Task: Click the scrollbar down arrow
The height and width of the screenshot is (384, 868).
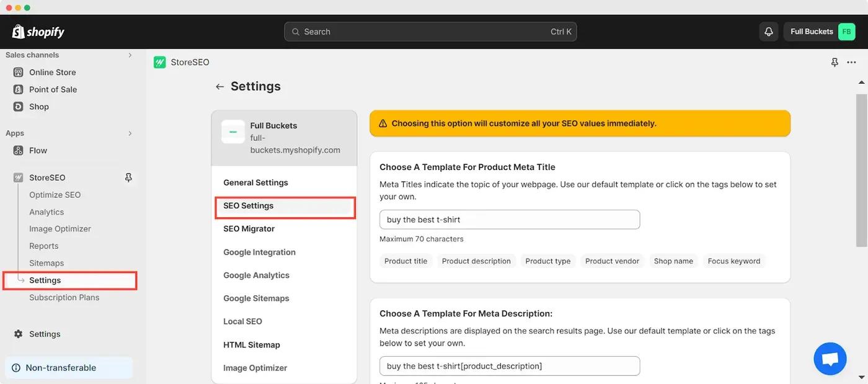Action: tap(861, 377)
